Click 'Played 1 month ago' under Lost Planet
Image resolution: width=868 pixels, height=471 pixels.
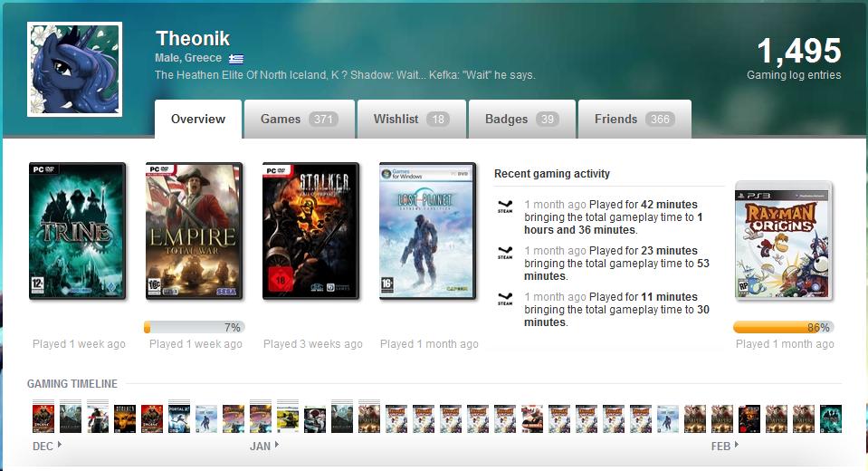[x=429, y=344]
